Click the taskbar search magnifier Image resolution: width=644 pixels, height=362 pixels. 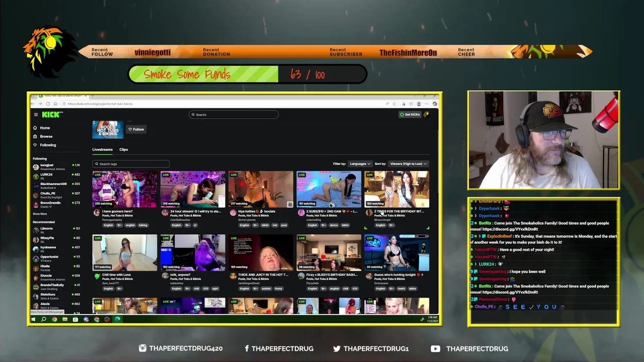pos(44,319)
